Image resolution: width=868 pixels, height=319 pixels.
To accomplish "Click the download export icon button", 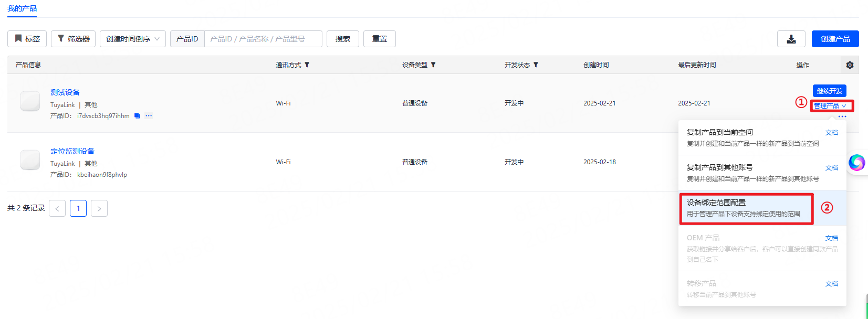I will (x=791, y=39).
